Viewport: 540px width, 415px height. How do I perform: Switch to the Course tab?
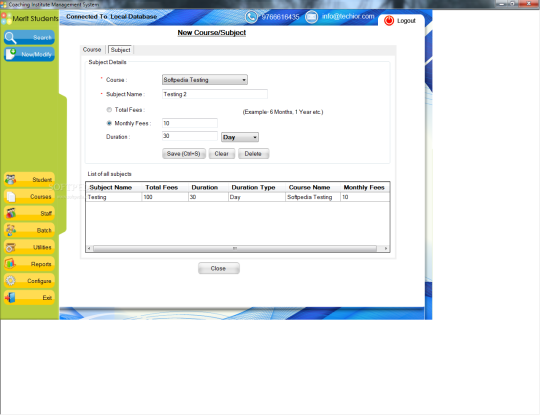92,50
